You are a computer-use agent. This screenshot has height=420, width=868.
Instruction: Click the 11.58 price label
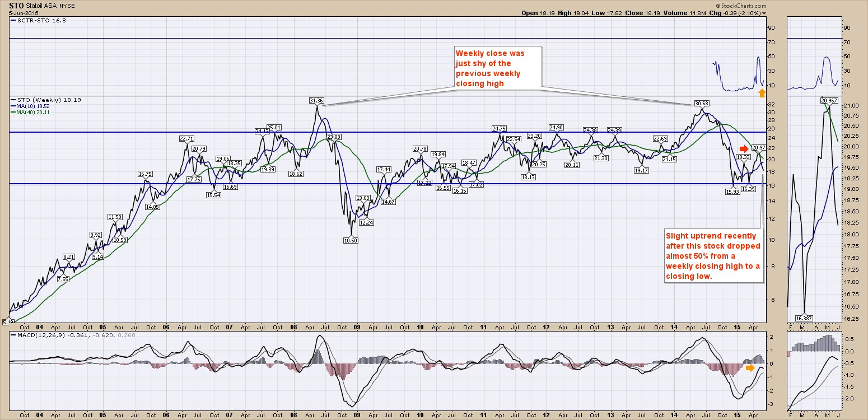pyautogui.click(x=115, y=217)
